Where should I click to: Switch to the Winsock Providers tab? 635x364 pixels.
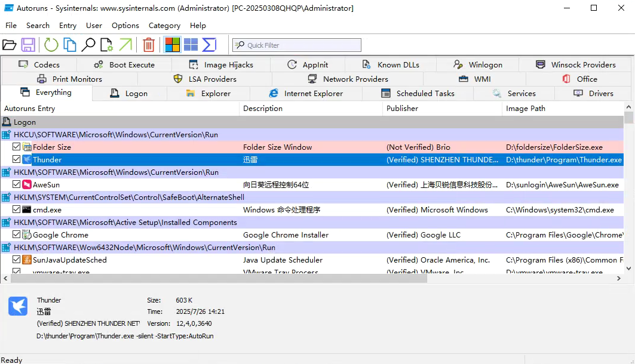(575, 64)
